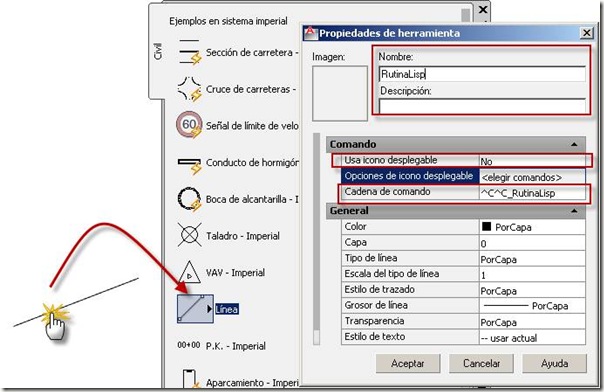Open the Color PorCapa dropdown
604x392 pixels.
pos(532,227)
